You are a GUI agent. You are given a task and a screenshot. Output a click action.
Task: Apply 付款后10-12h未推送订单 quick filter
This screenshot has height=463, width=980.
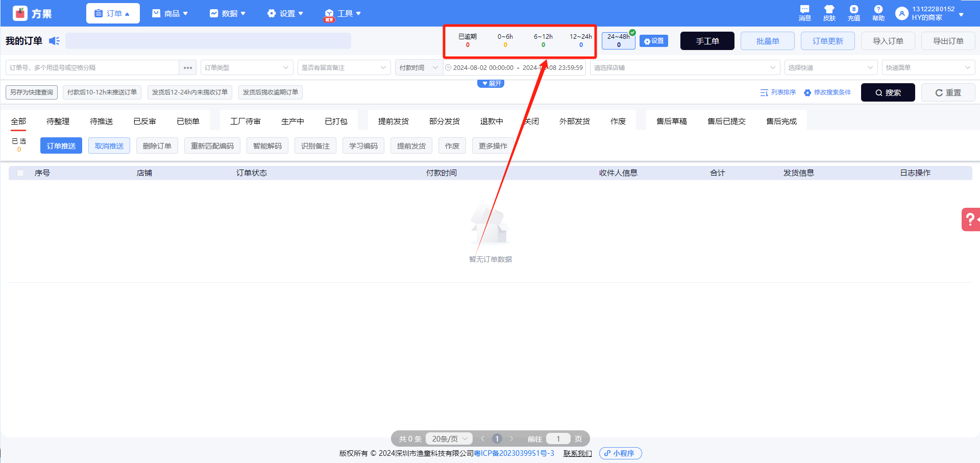102,92
